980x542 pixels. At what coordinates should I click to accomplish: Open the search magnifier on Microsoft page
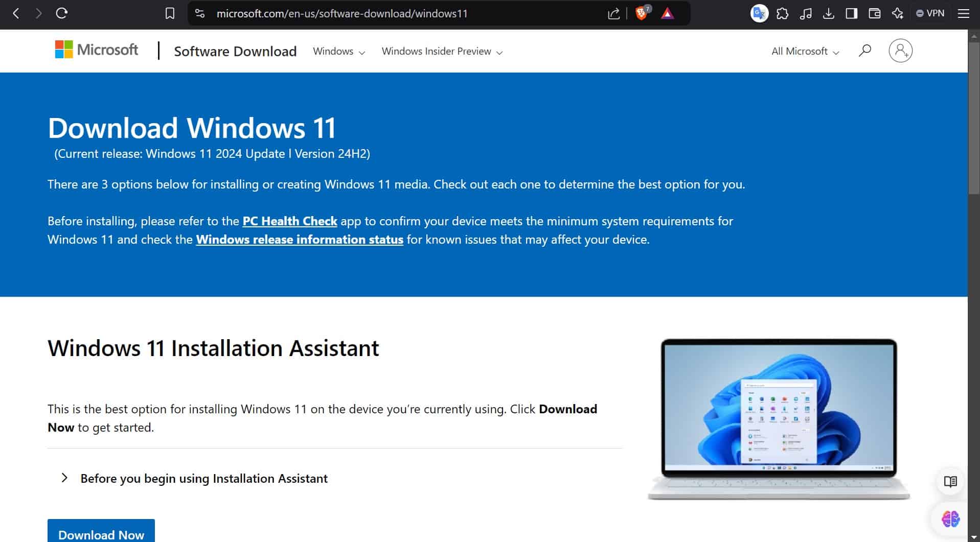[865, 51]
